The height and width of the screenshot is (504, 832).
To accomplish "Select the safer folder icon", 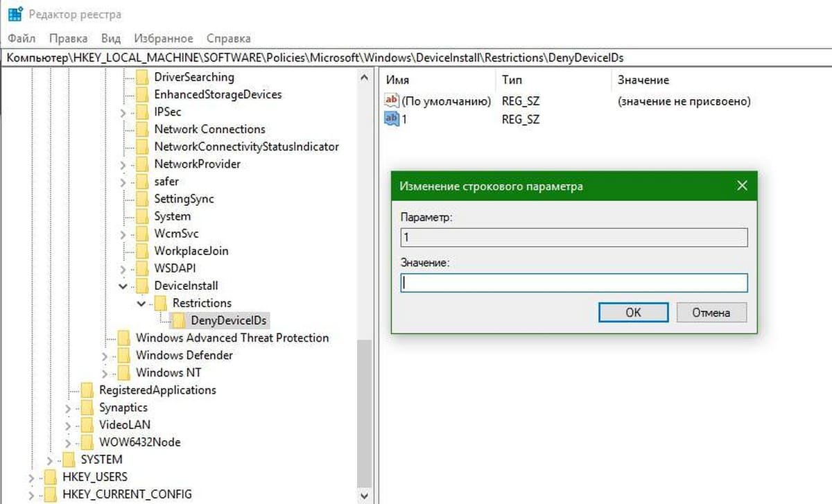I will pyautogui.click(x=142, y=181).
